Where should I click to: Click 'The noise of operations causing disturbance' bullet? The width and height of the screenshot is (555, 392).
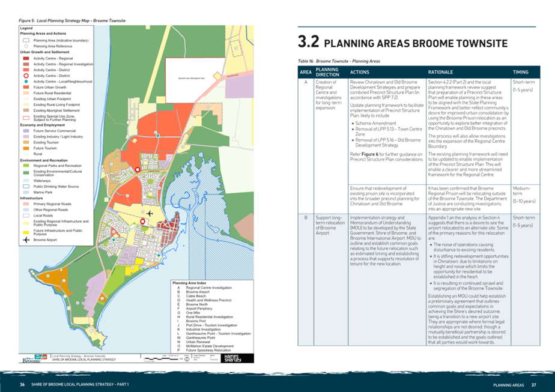tap(464, 247)
